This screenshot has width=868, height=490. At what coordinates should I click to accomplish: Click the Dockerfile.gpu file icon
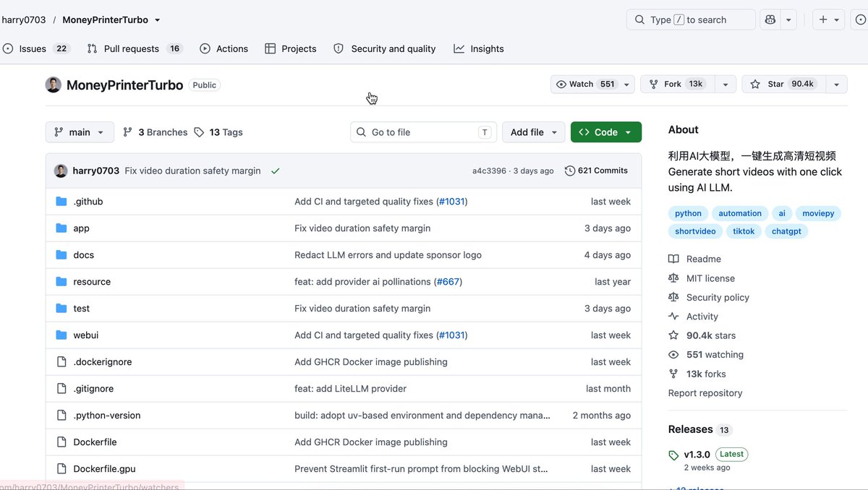click(61, 469)
